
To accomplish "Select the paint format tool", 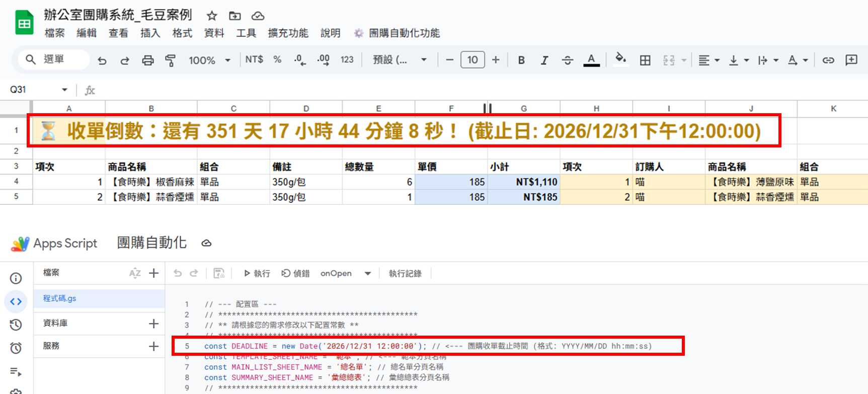I will 171,60.
